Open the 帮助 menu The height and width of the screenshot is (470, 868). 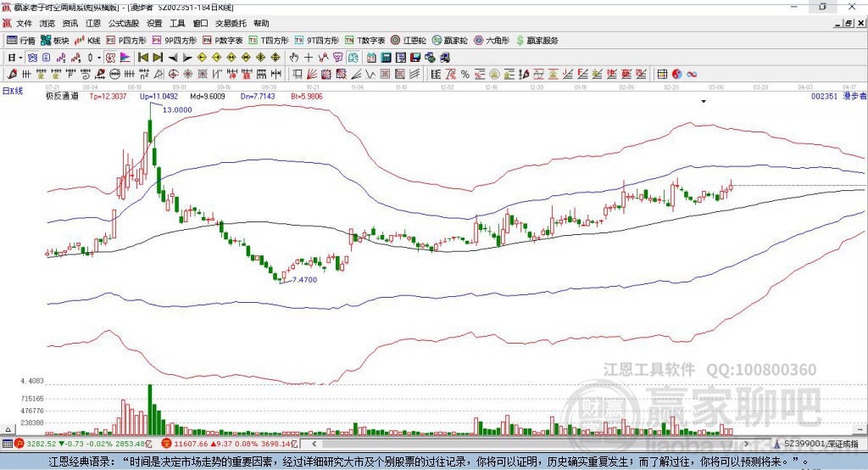(x=261, y=23)
